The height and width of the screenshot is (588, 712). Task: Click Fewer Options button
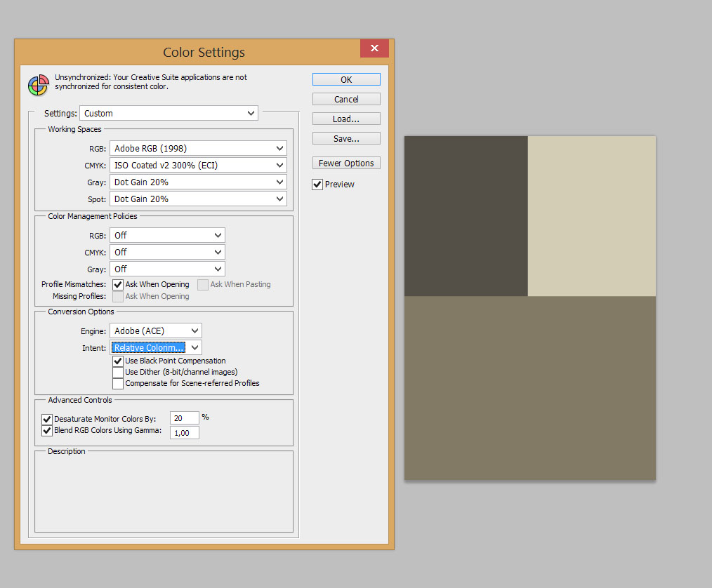point(346,163)
